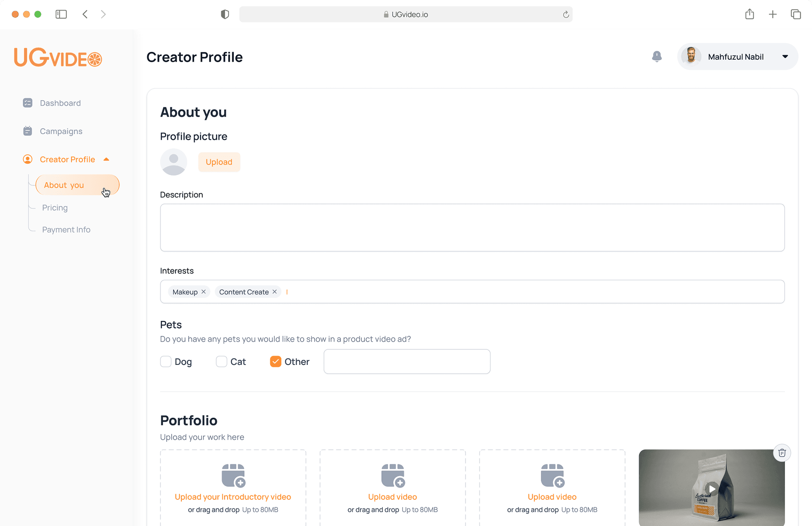Click the UGVideo logo

point(58,58)
